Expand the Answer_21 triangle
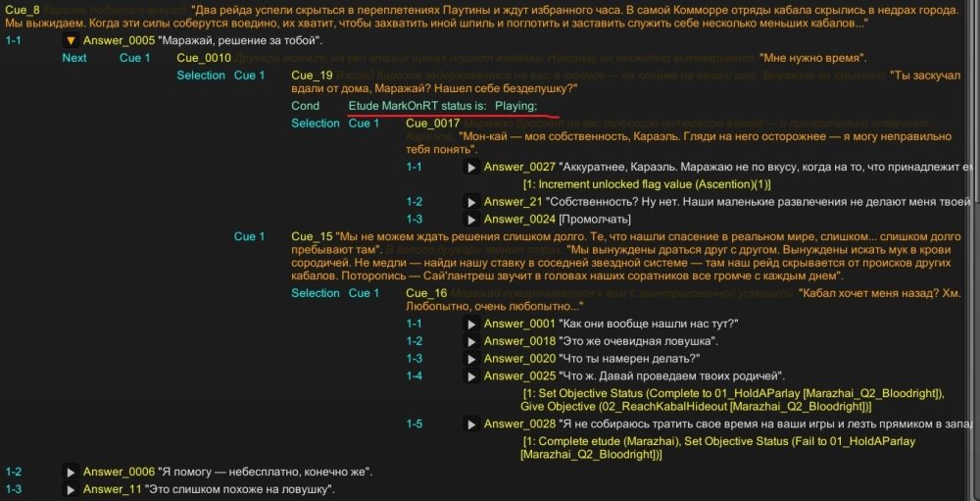 (x=471, y=201)
